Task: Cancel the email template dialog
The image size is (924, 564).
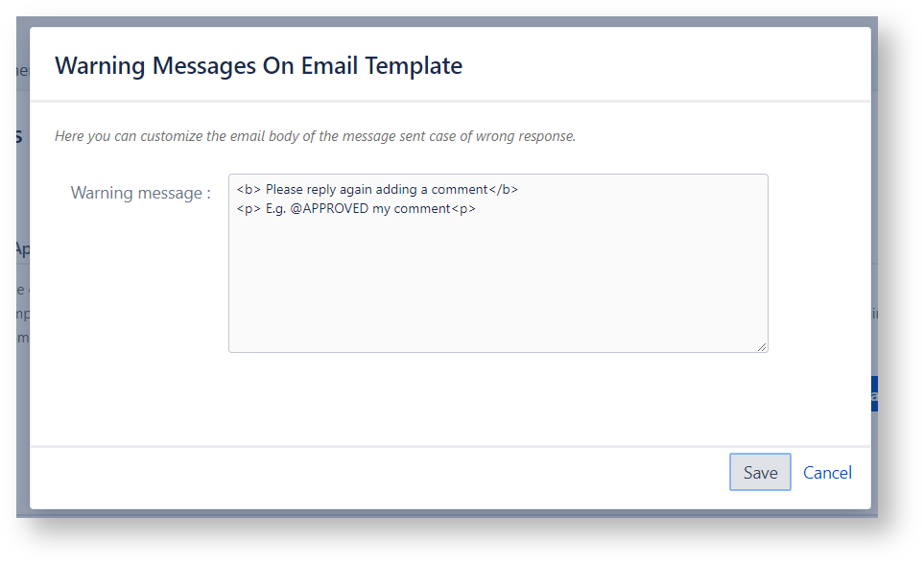Action: point(827,472)
